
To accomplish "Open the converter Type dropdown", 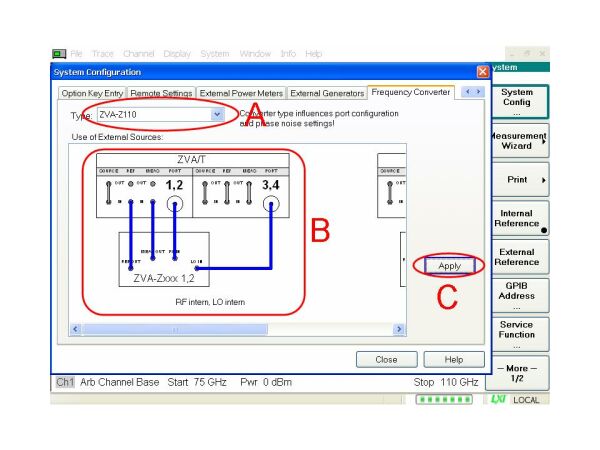I will 217,114.
